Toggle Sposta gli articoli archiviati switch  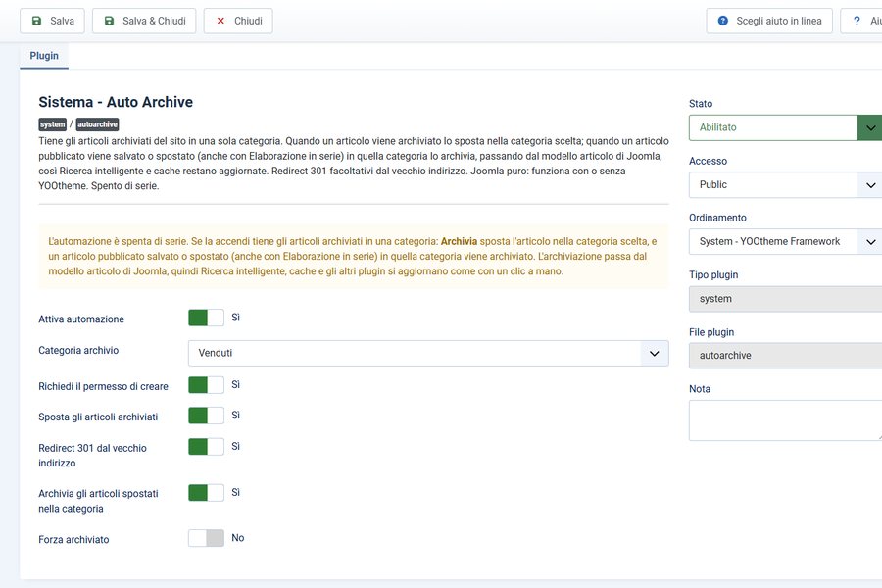206,416
